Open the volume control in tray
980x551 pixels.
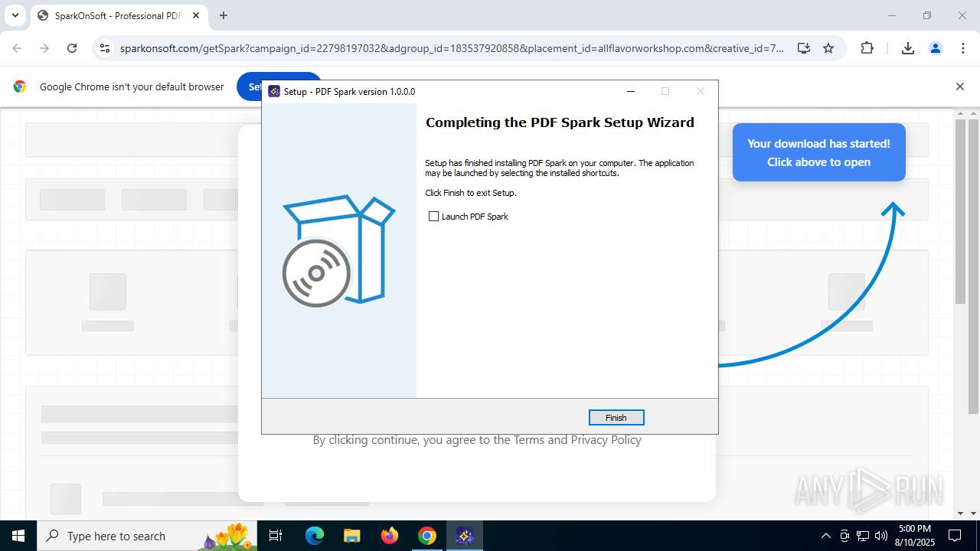(x=881, y=536)
